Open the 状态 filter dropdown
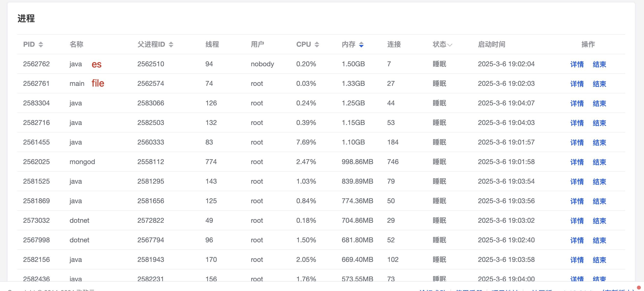 450,45
